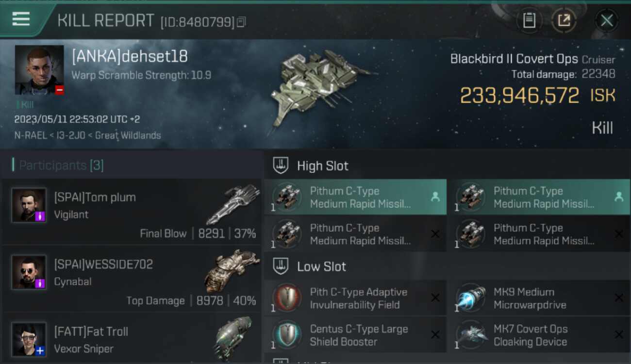
Task: Open the clipboard notes icon
Action: coord(529,20)
